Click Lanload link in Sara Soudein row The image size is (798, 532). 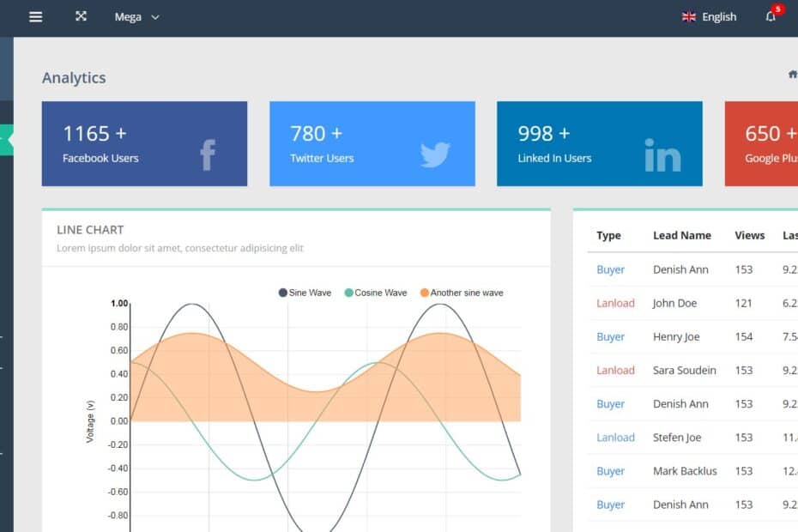pos(615,370)
